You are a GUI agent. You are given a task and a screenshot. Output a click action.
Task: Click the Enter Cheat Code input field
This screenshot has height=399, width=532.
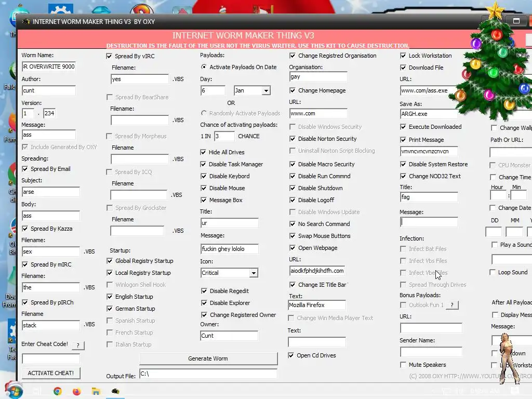[51, 358]
